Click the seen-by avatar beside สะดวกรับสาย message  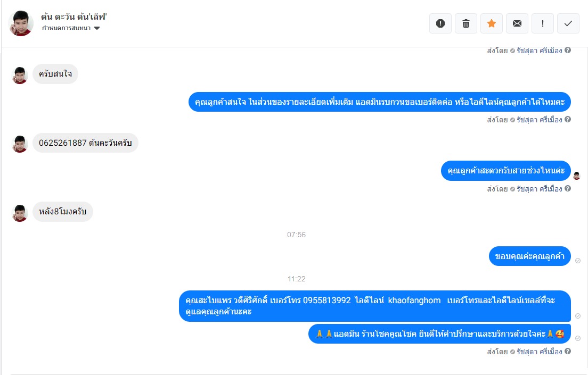[x=577, y=176]
